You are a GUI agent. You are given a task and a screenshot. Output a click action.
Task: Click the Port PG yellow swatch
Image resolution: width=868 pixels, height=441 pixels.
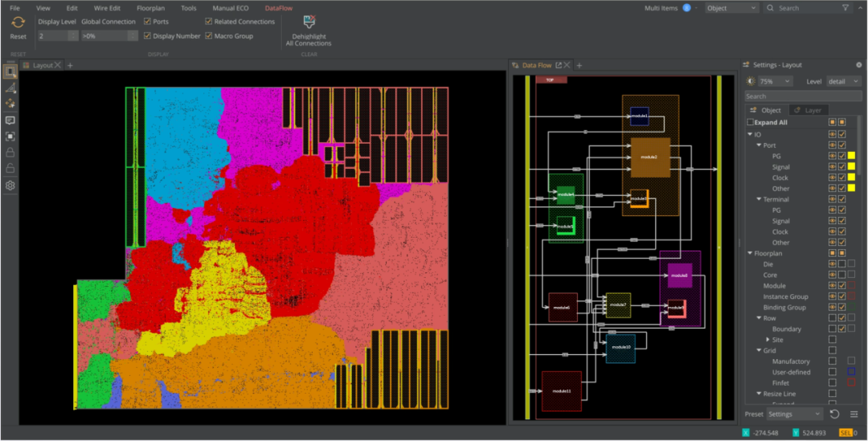point(851,156)
